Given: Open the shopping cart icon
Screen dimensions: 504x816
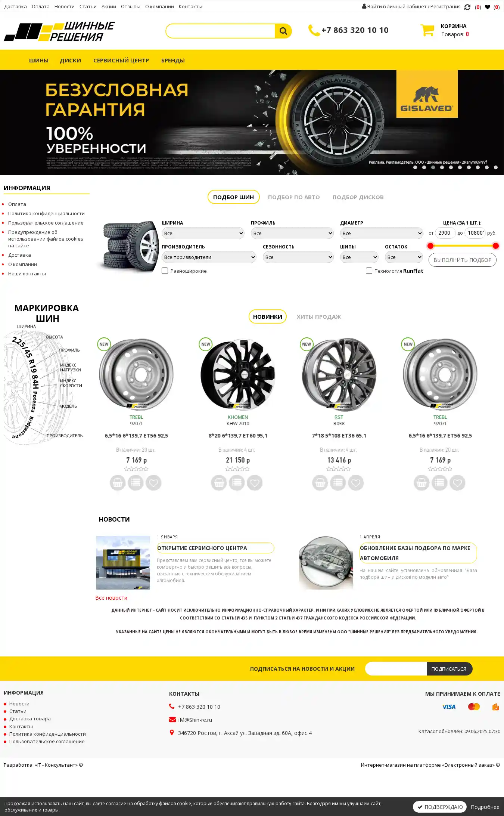Looking at the screenshot, I should [427, 30].
